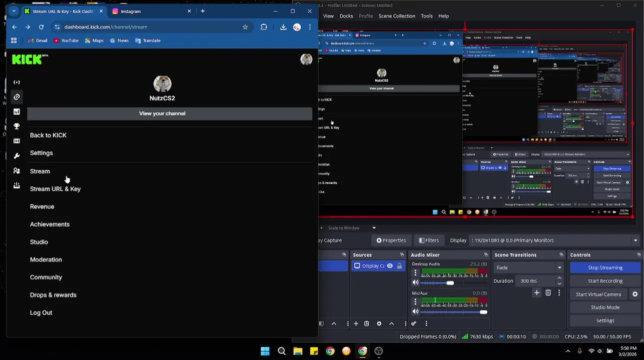Open the Docks menu in OBS

[x=346, y=16]
